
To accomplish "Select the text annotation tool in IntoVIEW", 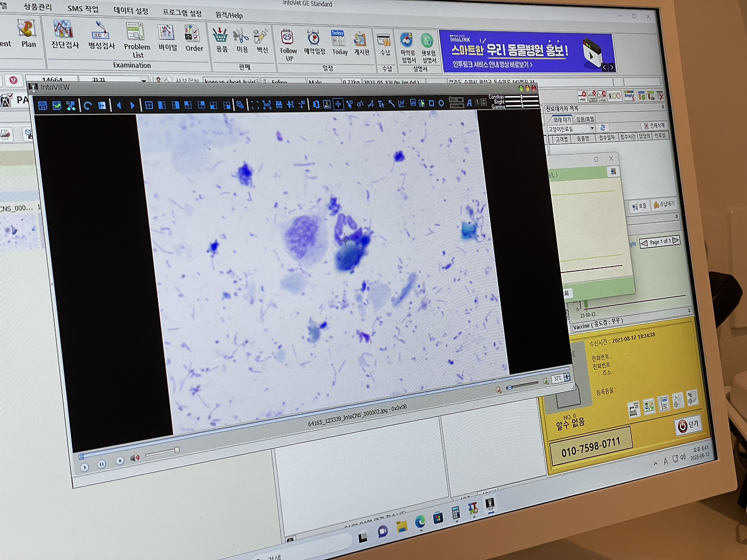I will (381, 104).
